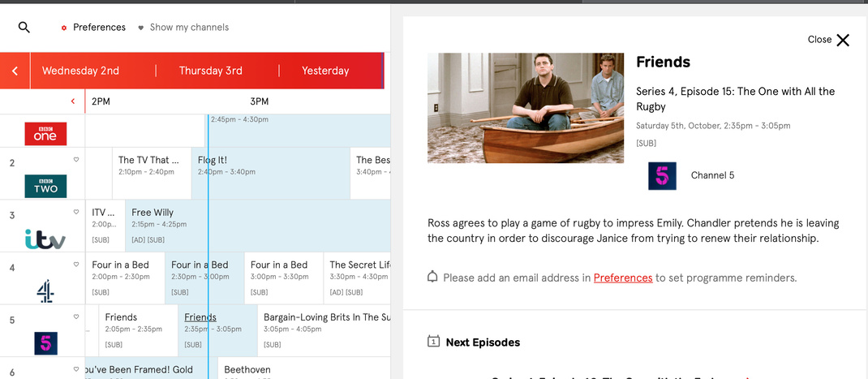Open Beethoven programme cell
Image resolution: width=868 pixels, height=379 pixels.
304,368
